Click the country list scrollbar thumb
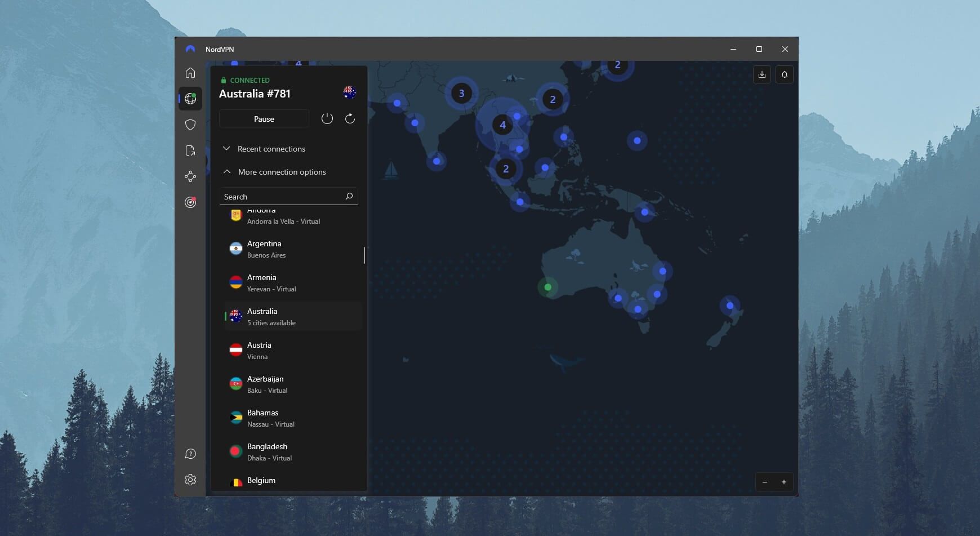 coord(364,255)
